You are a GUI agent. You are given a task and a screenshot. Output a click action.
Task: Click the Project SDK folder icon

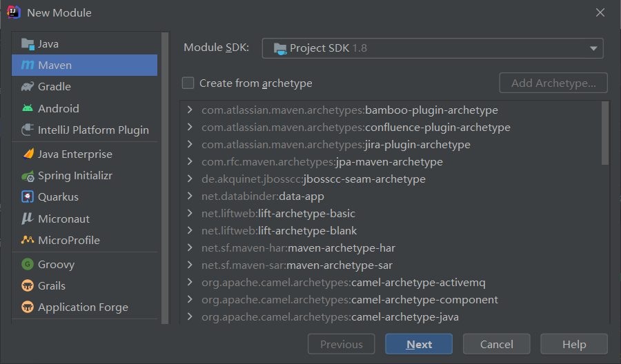click(280, 48)
